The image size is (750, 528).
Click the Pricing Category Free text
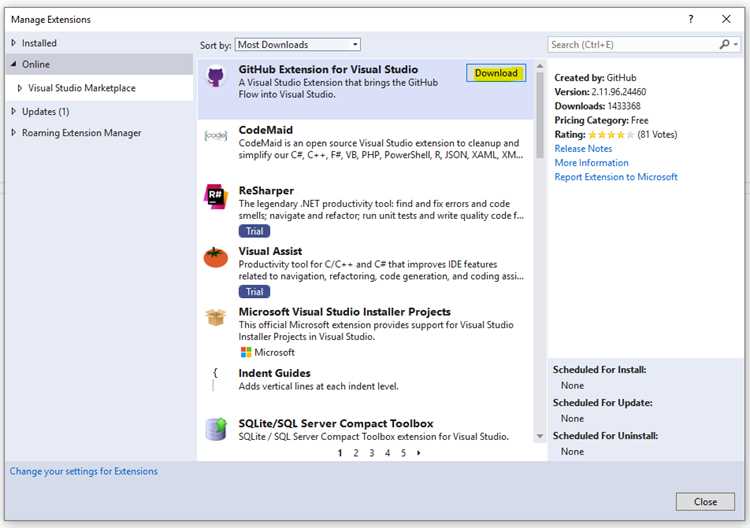click(x=601, y=121)
